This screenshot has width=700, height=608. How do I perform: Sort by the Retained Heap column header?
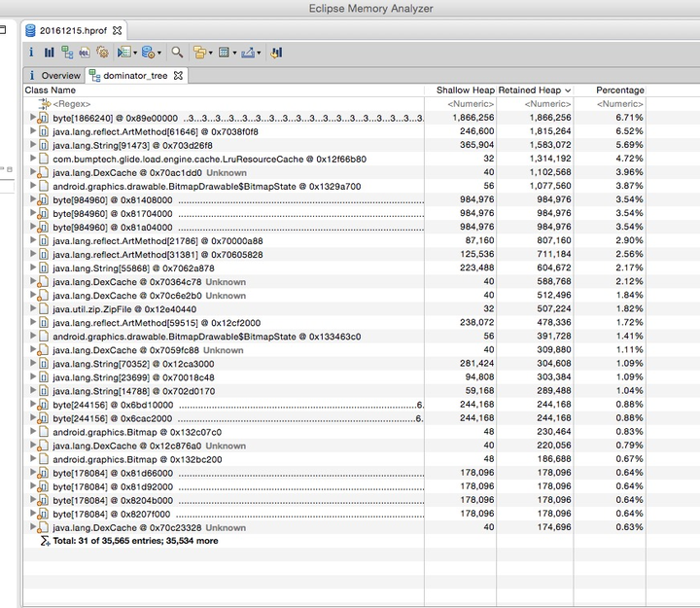pyautogui.click(x=535, y=90)
